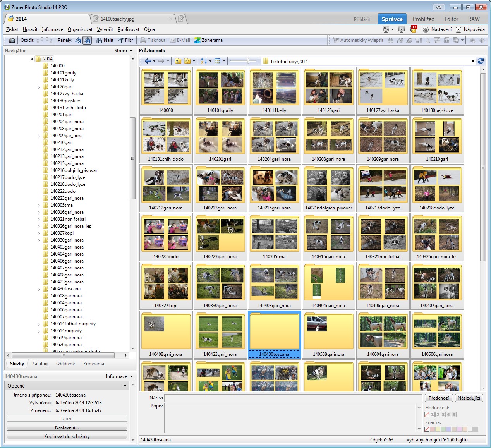Select the 140101gorily folder thumbnail
Viewport: 491px width, 448px height.
click(220, 91)
